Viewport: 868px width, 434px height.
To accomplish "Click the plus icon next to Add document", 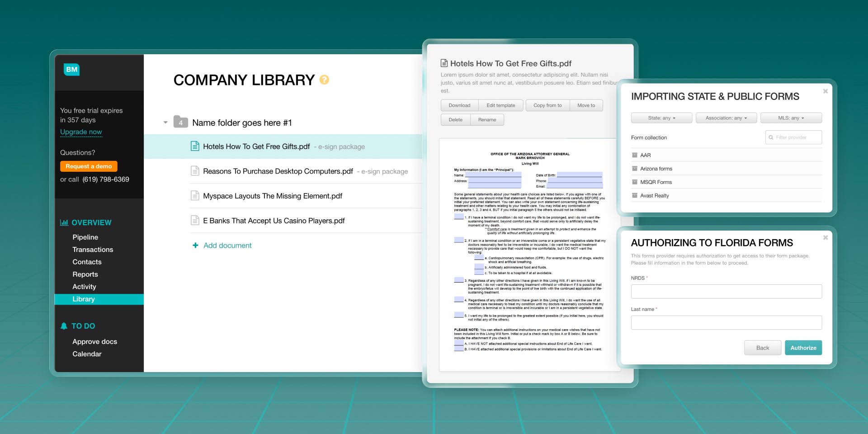I will pos(195,245).
